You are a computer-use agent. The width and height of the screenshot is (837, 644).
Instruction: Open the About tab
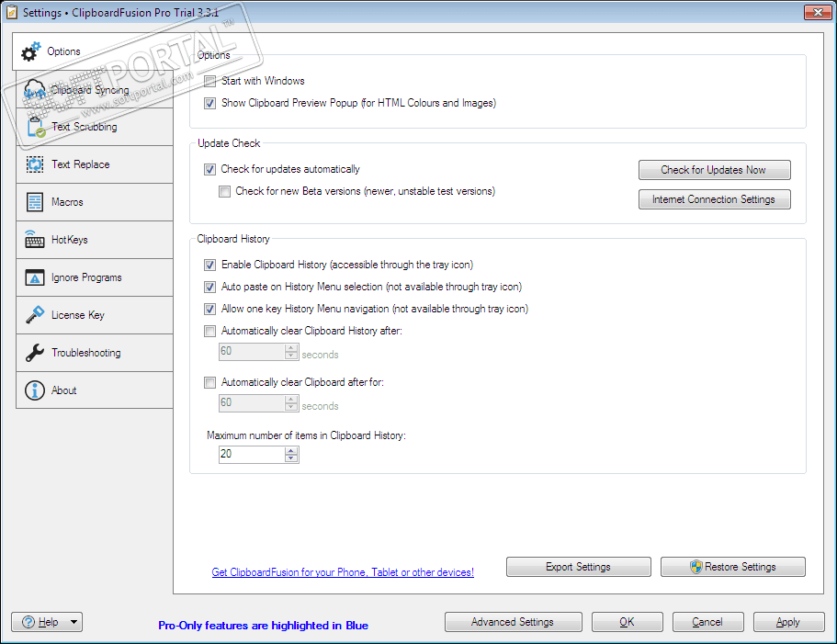(x=95, y=390)
